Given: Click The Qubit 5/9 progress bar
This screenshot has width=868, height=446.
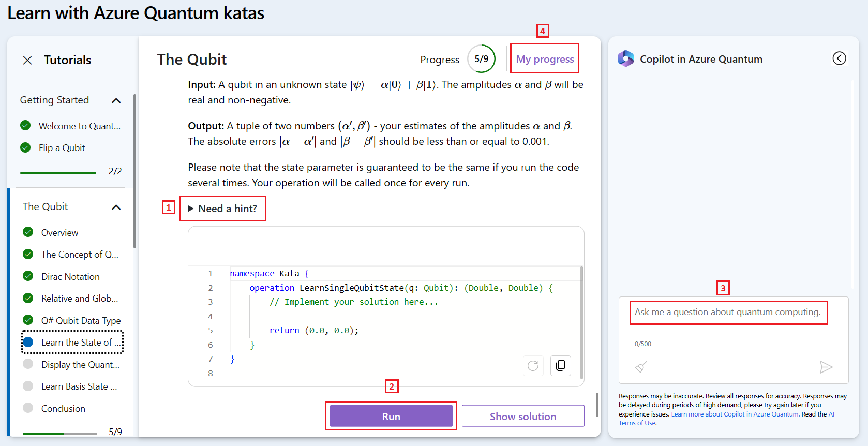Looking at the screenshot, I should point(60,434).
